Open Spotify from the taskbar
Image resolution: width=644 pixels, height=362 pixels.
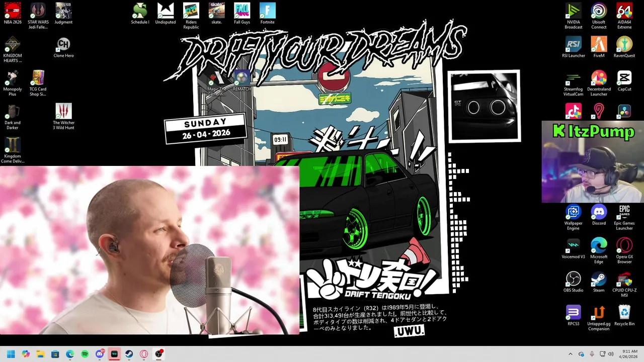coord(85,354)
